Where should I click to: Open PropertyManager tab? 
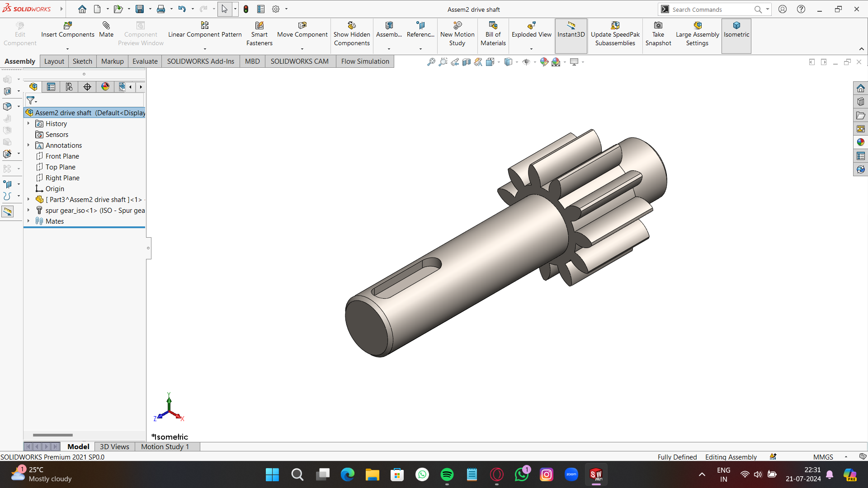point(51,87)
